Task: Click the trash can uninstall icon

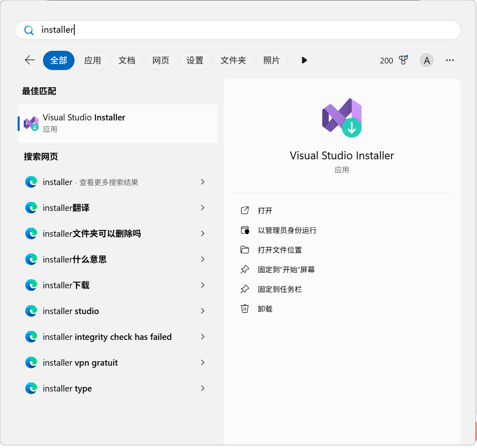Action: [x=245, y=309]
